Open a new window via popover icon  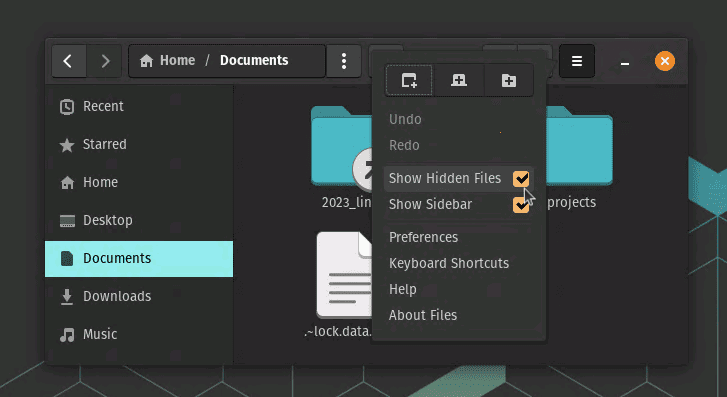[x=409, y=80]
